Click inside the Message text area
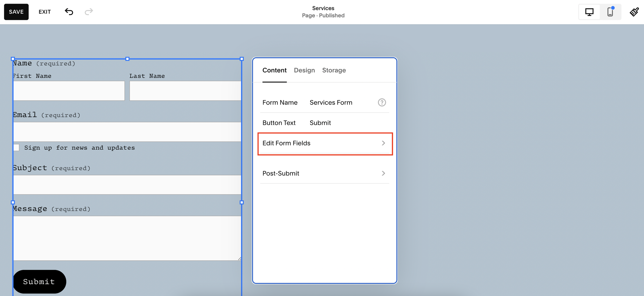Screen dimensions: 644x296 tap(127, 238)
